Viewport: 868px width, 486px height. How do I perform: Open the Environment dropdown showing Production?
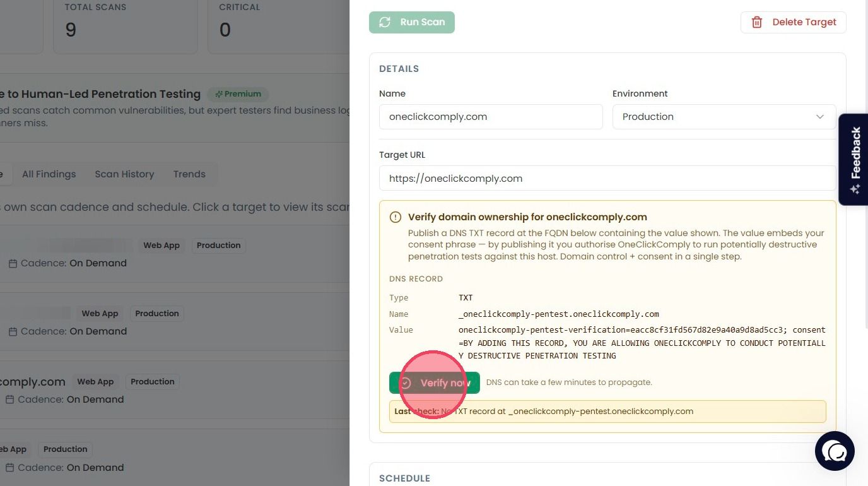tap(724, 117)
